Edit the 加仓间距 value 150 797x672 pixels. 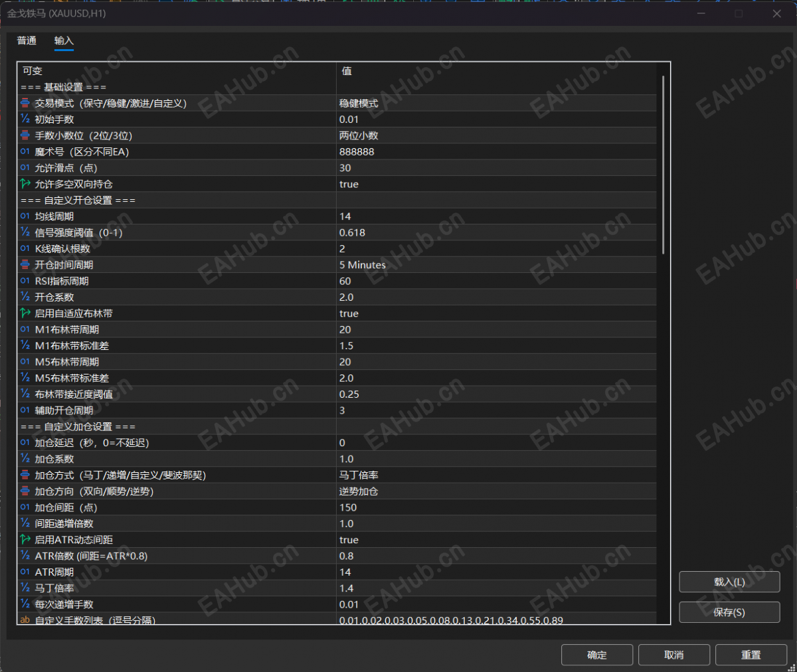[496, 507]
